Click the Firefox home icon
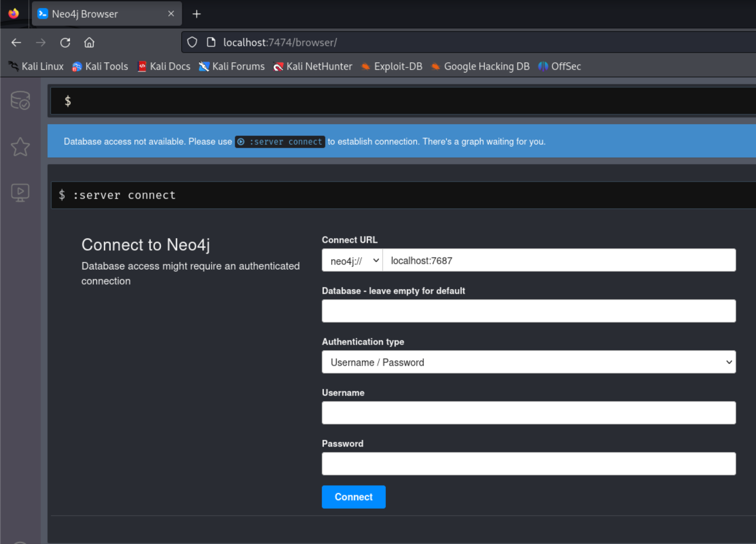This screenshot has height=544, width=756. [89, 42]
